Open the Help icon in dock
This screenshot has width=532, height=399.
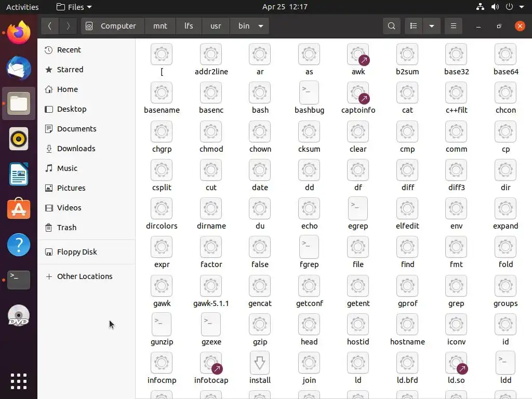(x=19, y=245)
